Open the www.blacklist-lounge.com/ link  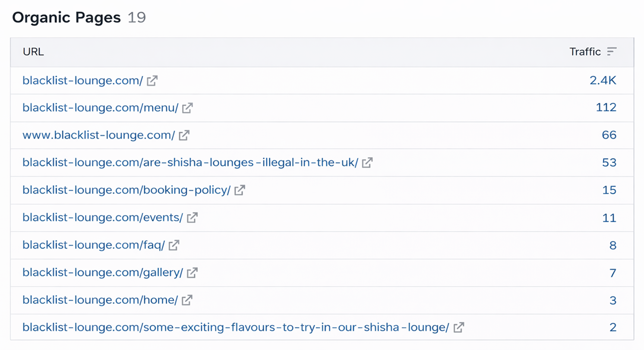pos(98,135)
